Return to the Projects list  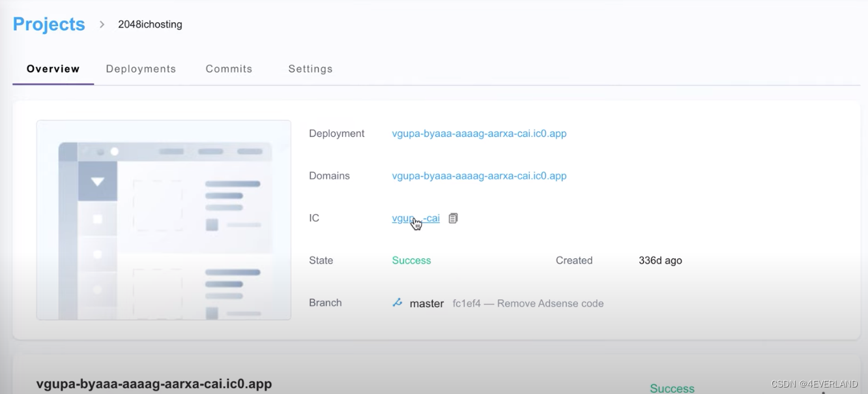(49, 24)
